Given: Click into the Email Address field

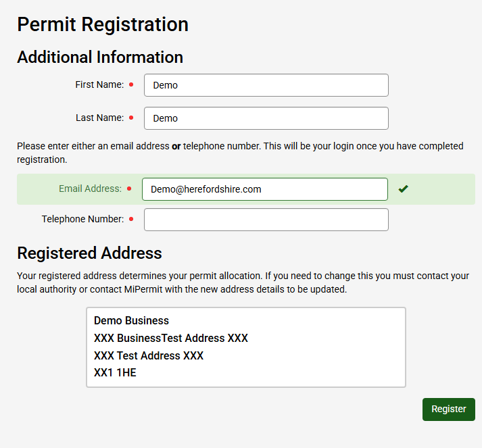Looking at the screenshot, I should [264, 189].
